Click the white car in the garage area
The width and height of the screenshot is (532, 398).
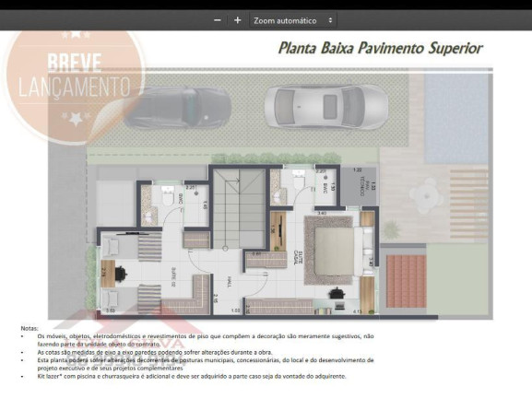point(325,107)
